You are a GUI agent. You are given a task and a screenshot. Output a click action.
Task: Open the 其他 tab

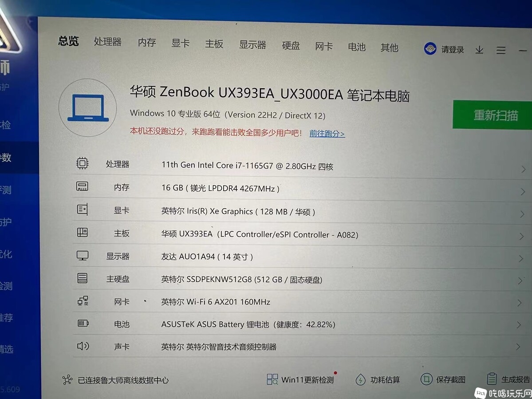pos(389,47)
